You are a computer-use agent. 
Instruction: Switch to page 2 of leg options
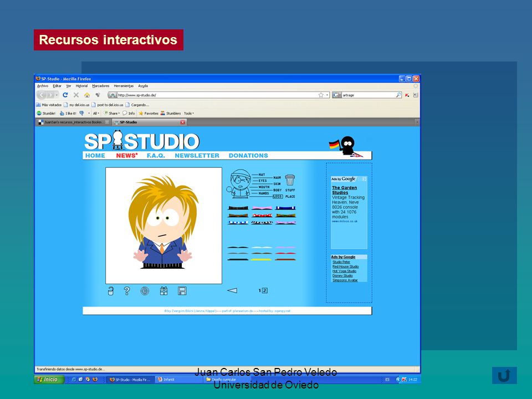(265, 290)
